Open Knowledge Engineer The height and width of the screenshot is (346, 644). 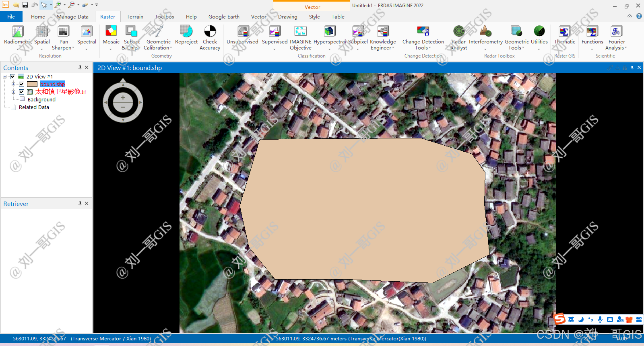(383, 37)
